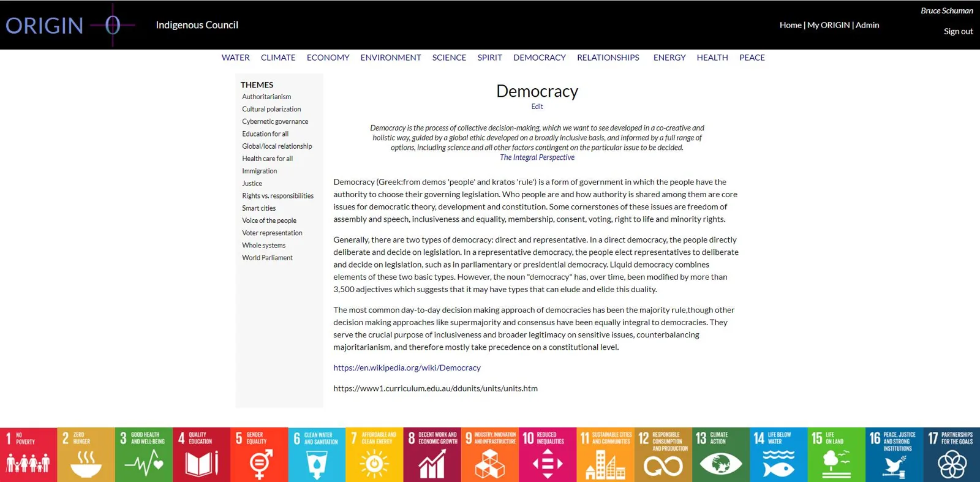Select the DEMOCRACY topic in navigation

tap(540, 58)
